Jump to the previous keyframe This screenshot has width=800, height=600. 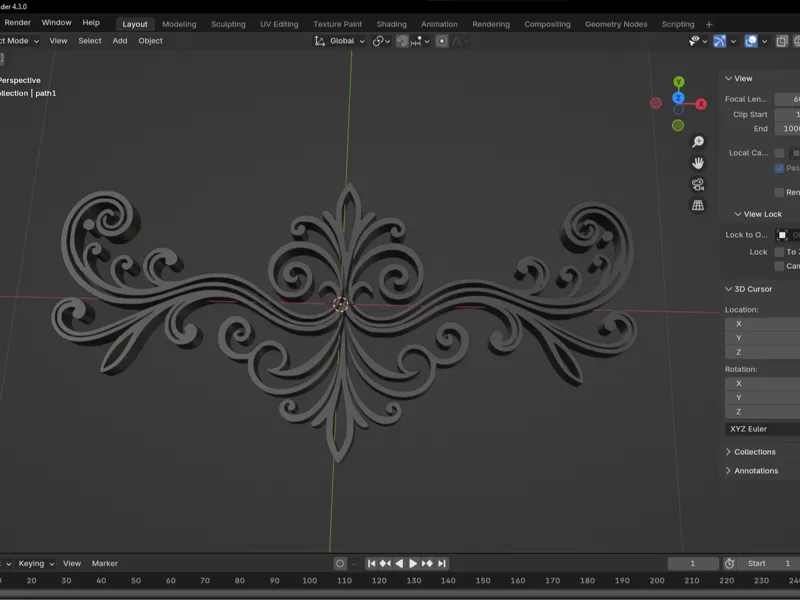pos(385,563)
